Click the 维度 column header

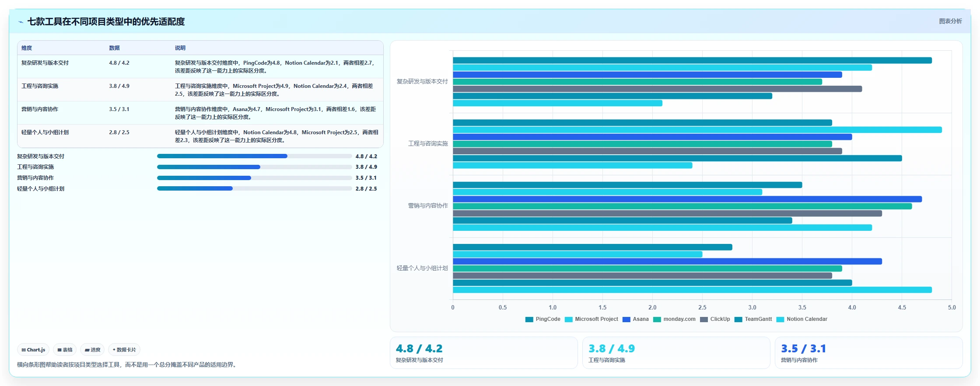27,48
